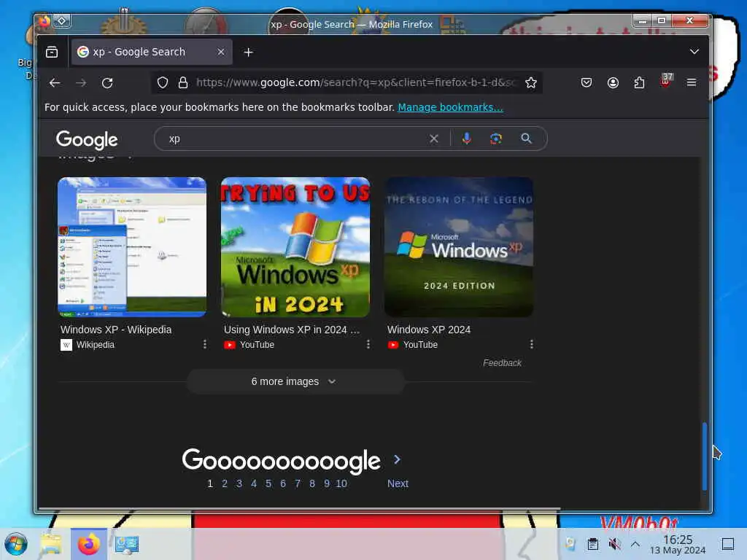Open uBlock extension icon with badge 37
Image resolution: width=747 pixels, height=560 pixels.
click(x=666, y=80)
